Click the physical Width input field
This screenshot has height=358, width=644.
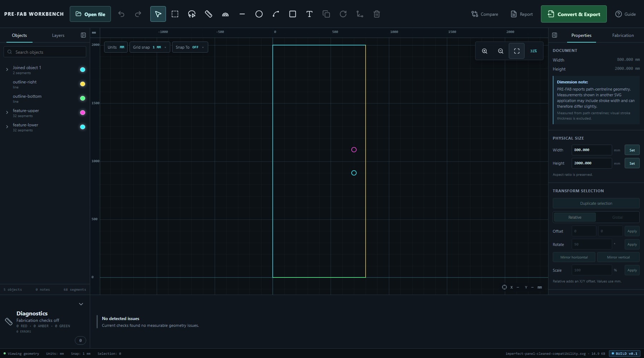tap(591, 150)
